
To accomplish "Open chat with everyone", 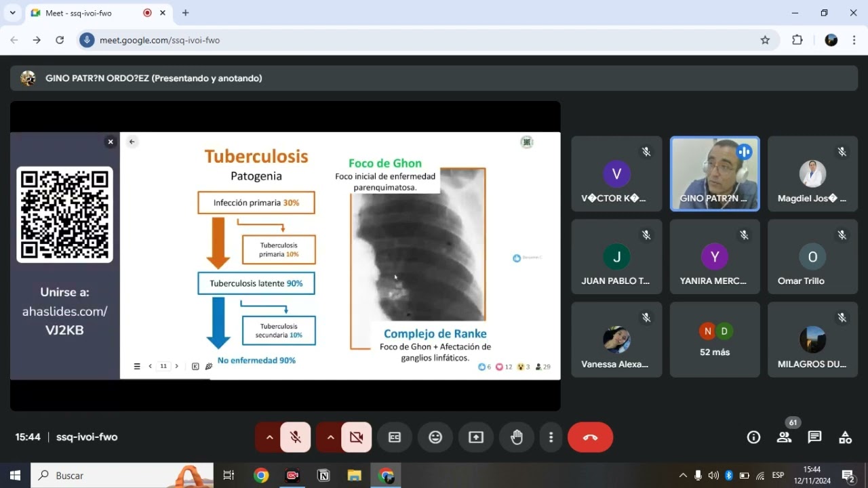I will pyautogui.click(x=815, y=437).
